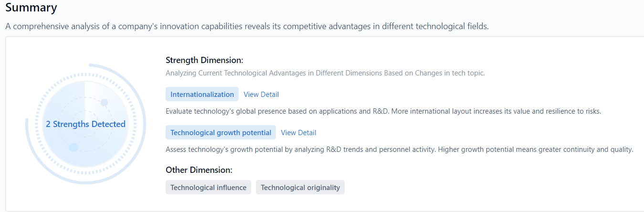Viewport: 644px width, 212px height.
Task: Open View Detail beside Technological growth potential
Action: pos(298,133)
